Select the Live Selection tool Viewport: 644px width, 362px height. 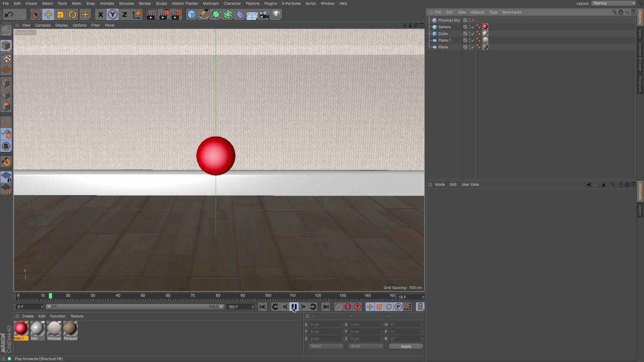36,15
